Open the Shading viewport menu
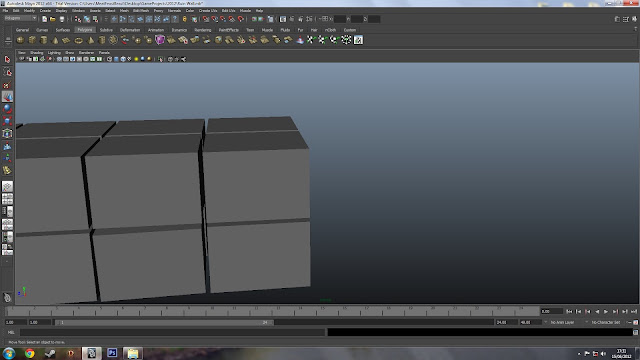Screen dimensions: 640x360 click(x=36, y=53)
